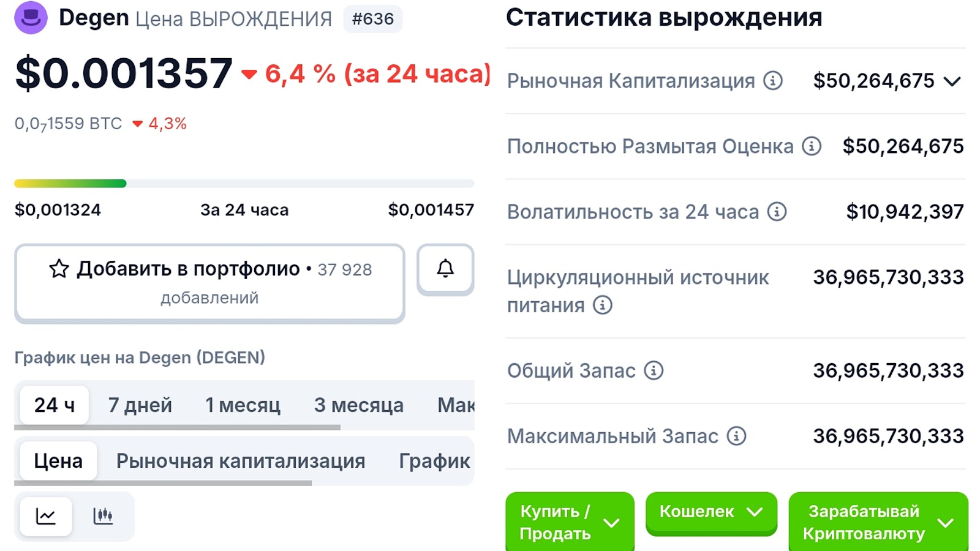980x551 pixels.
Task: Switch to the line chart view icon
Action: point(46,516)
